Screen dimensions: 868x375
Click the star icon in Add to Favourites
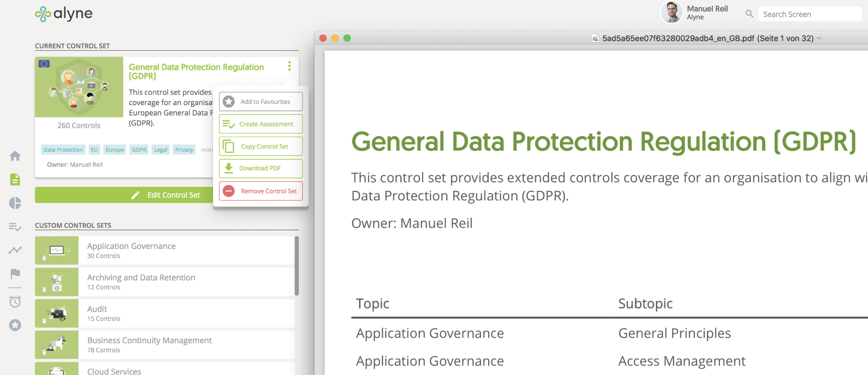tap(229, 102)
